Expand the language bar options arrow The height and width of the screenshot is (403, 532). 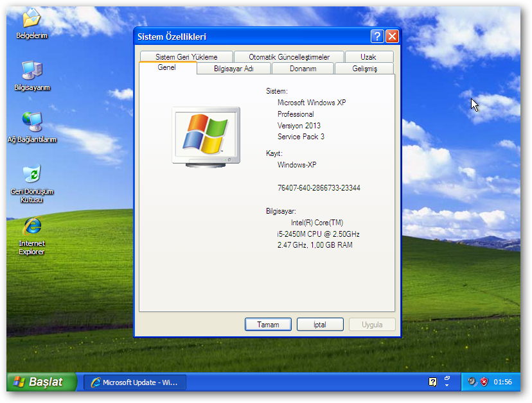coord(447,386)
